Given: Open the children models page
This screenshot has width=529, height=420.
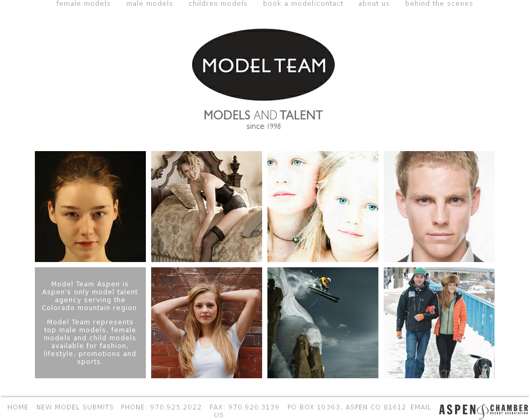Looking at the screenshot, I should pyautogui.click(x=218, y=4).
